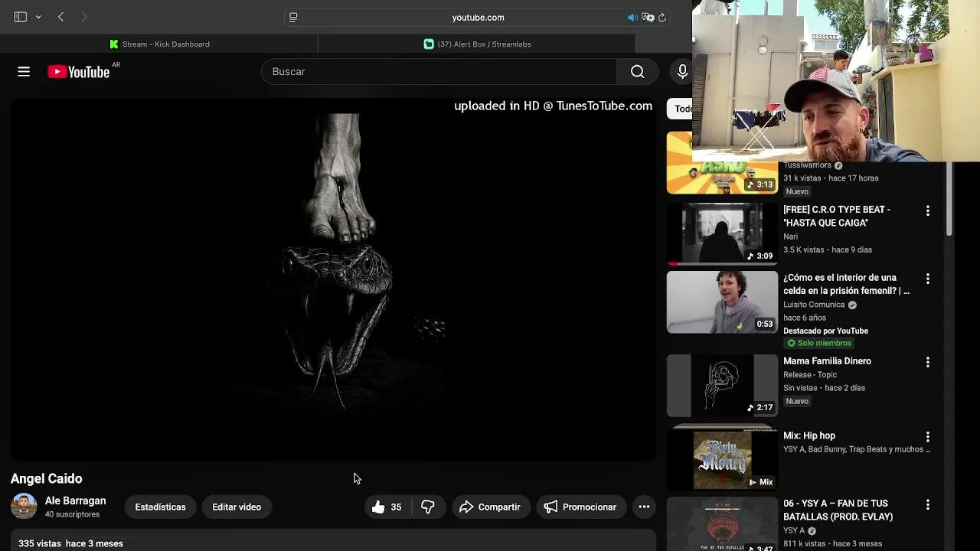980x551 pixels.
Task: Click the YouTube logo
Action: (79, 71)
